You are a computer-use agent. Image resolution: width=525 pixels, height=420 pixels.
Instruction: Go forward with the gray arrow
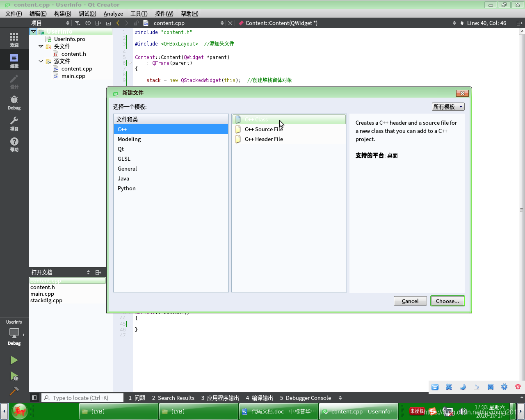(x=126, y=23)
